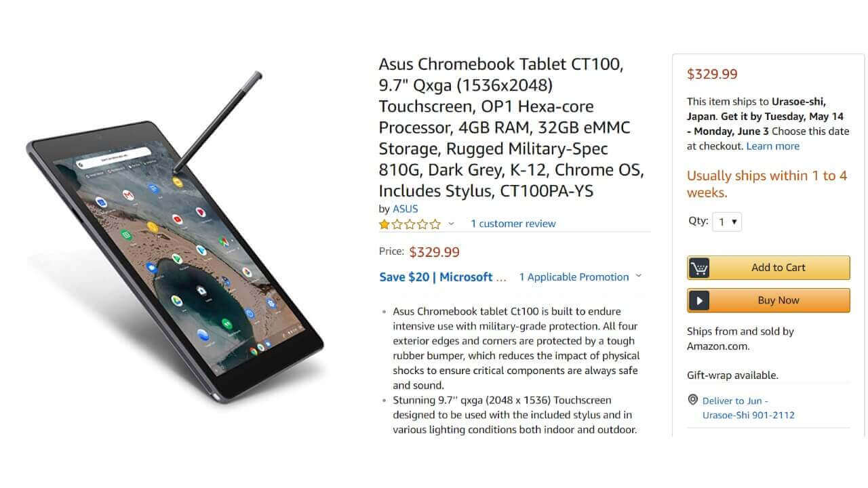
Task: Click the Add to Cart button
Action: (x=768, y=268)
